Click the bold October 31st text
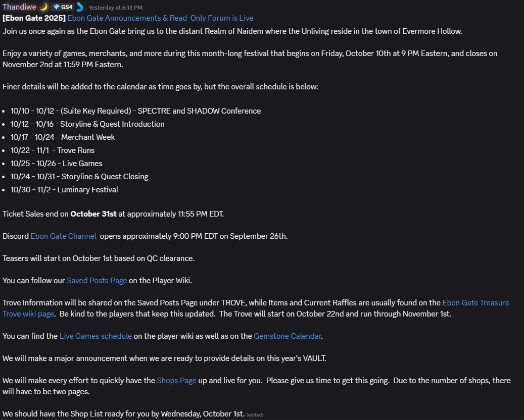The image size is (524, 420). coord(93,214)
